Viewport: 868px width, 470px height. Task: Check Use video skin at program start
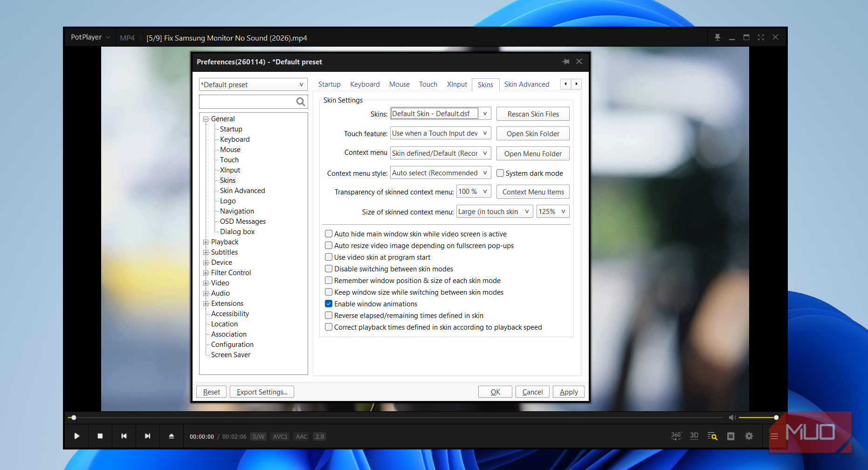tap(329, 257)
